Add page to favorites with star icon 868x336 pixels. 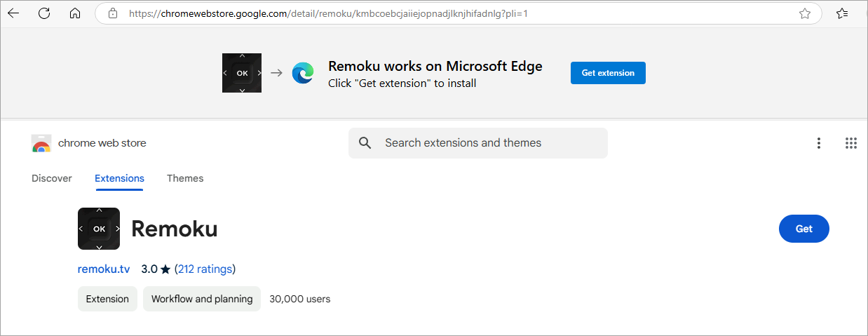pyautogui.click(x=805, y=13)
